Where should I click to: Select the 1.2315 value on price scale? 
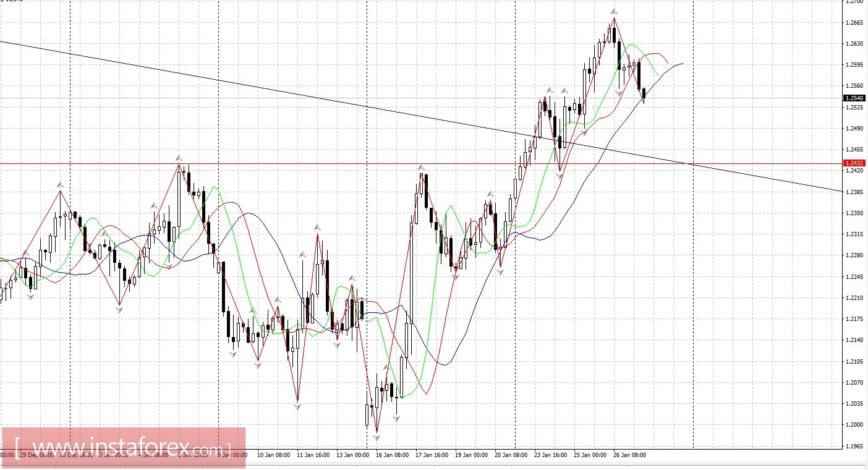point(854,234)
